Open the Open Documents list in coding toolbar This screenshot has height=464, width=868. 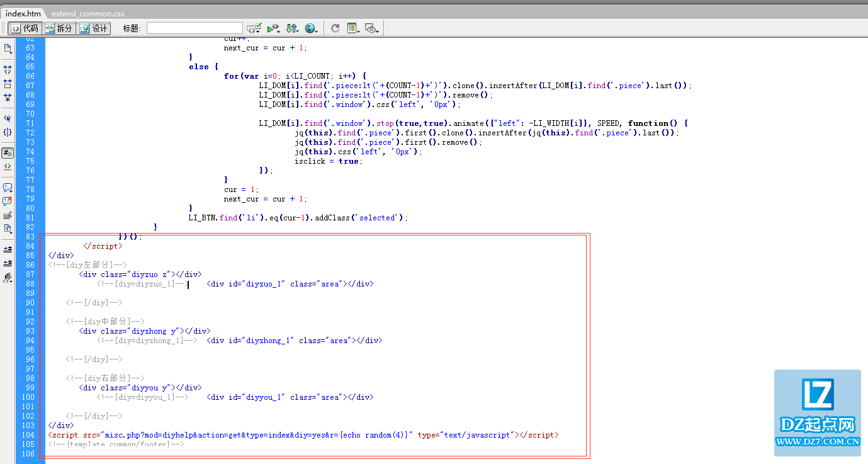tap(8, 48)
